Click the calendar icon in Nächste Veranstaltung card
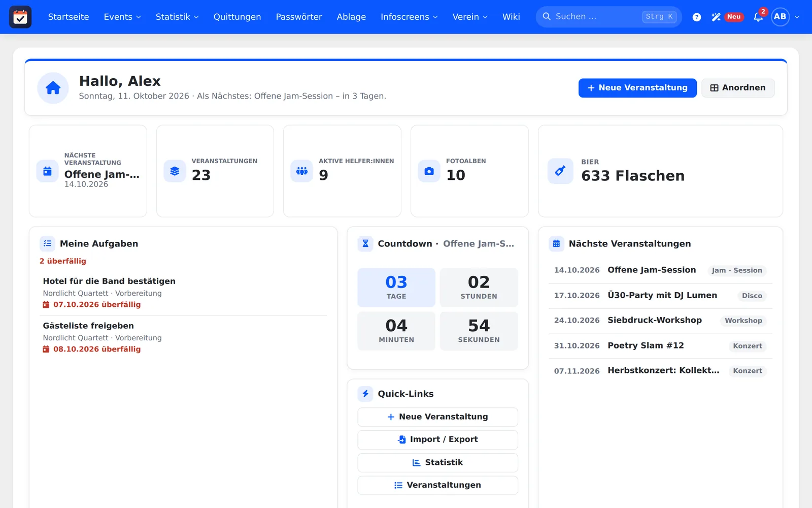812x508 pixels. pyautogui.click(x=47, y=171)
